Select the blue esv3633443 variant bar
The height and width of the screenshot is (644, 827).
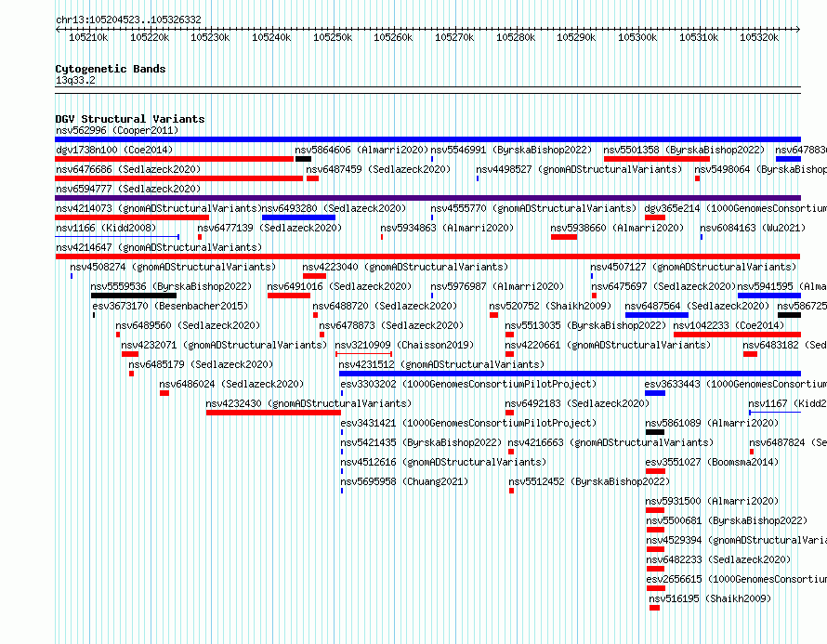pos(655,393)
